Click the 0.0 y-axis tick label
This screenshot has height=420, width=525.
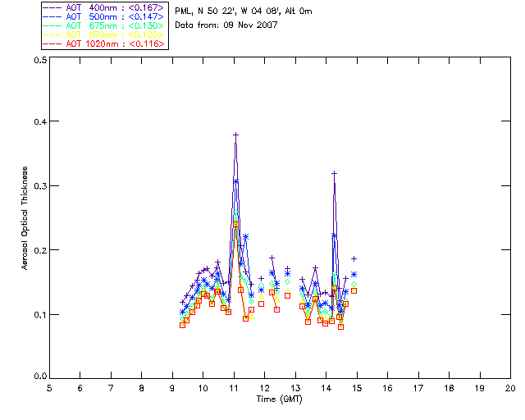[40, 377]
